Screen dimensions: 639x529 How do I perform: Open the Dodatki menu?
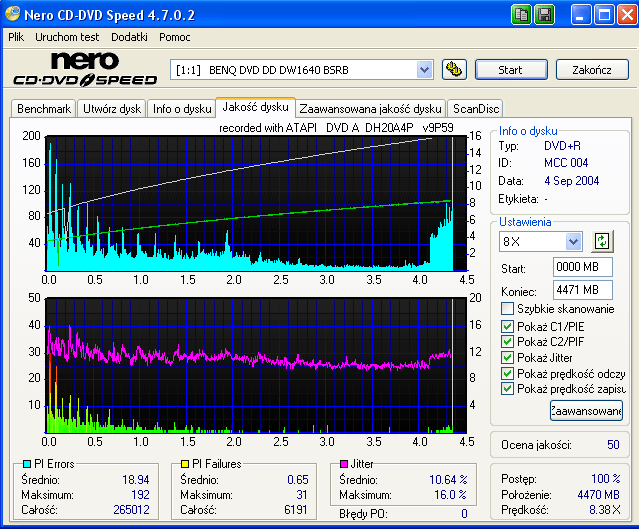(x=130, y=37)
